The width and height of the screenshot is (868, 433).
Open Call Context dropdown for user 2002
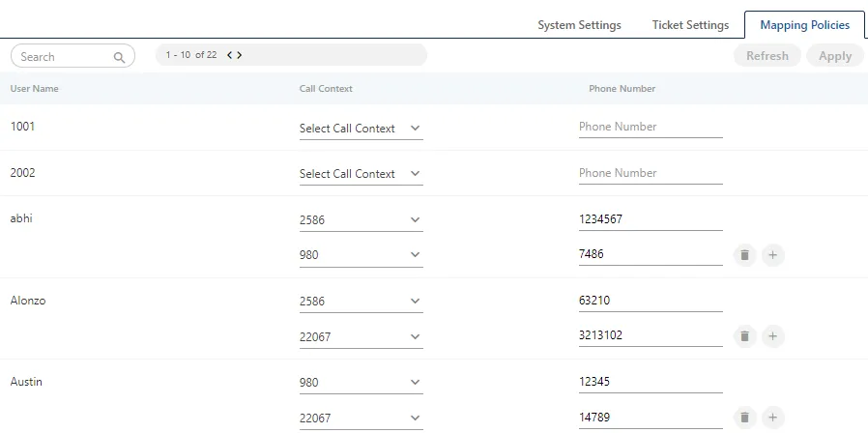[361, 174]
